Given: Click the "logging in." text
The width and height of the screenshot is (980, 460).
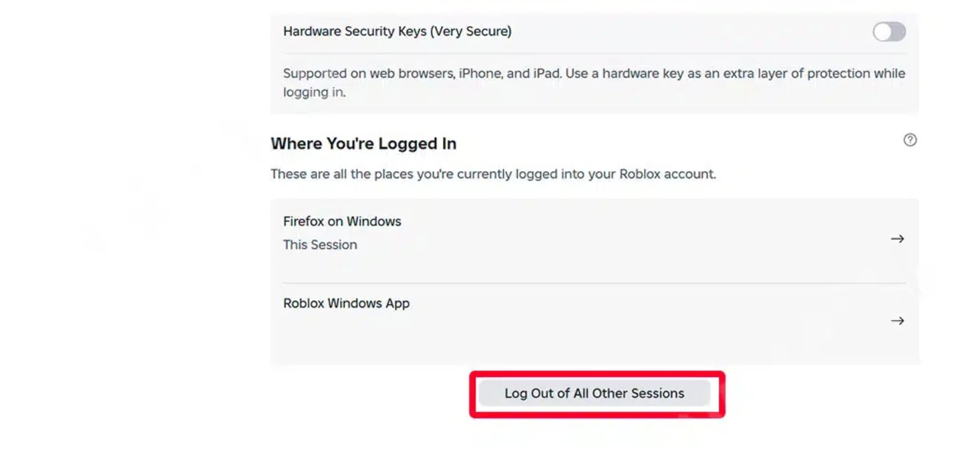Looking at the screenshot, I should [x=314, y=92].
